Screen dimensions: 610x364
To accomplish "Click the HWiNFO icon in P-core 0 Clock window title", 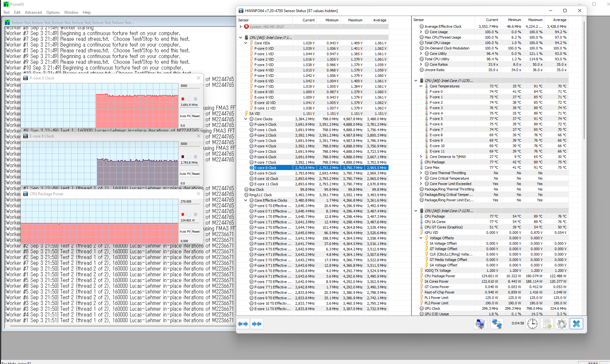I will tap(26, 78).
